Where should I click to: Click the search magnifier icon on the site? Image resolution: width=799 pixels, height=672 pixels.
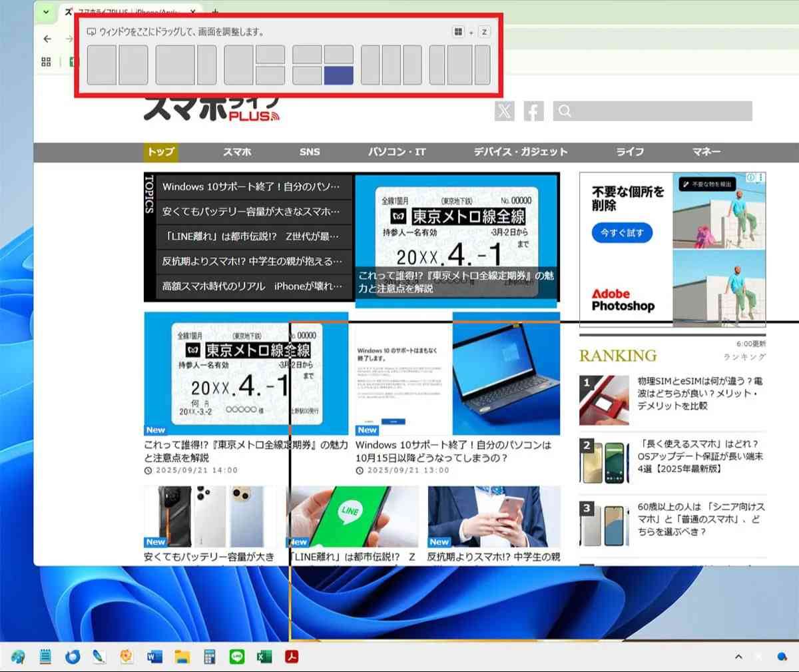point(564,111)
